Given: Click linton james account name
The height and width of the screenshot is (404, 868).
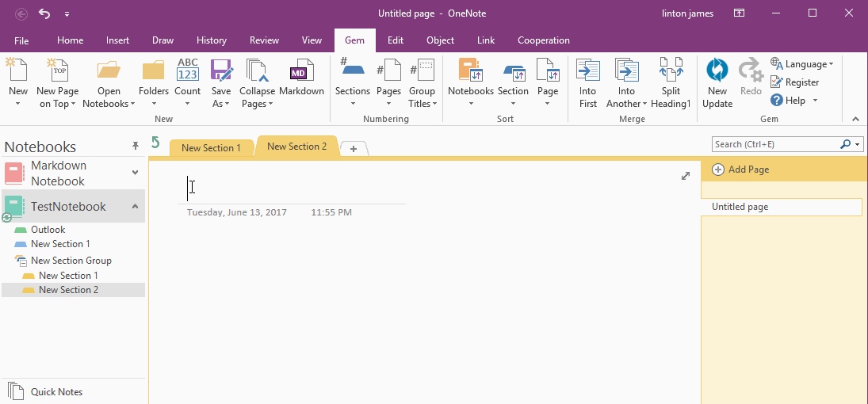Looking at the screenshot, I should click(687, 13).
